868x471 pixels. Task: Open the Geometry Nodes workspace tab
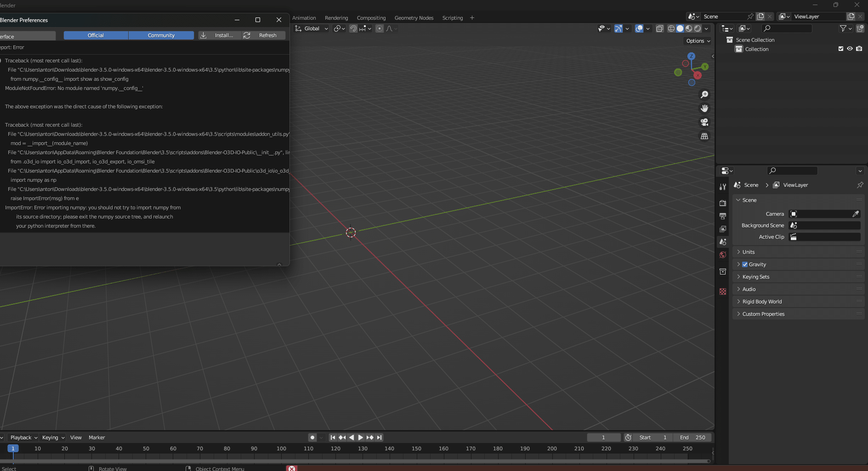point(414,18)
